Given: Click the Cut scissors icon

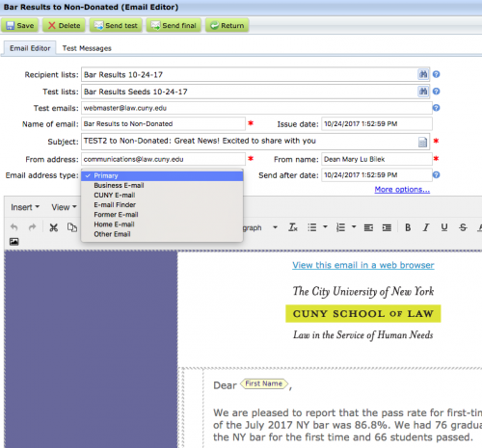Looking at the screenshot, I should tap(54, 227).
